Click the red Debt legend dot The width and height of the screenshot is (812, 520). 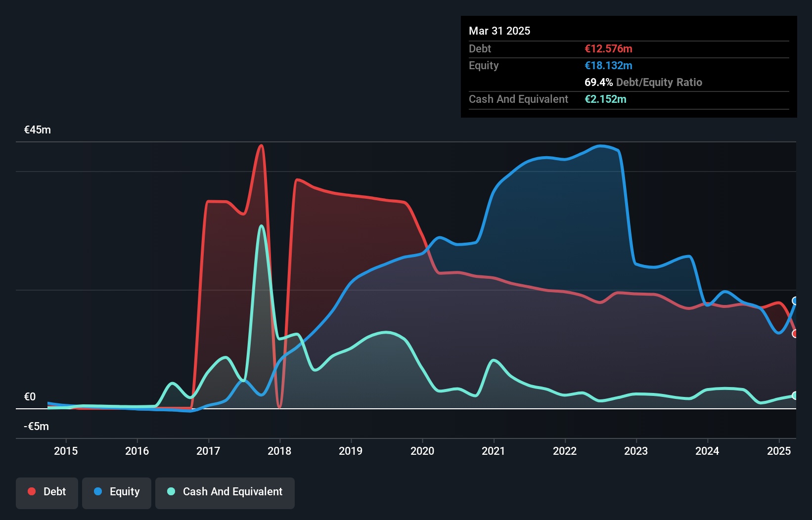pos(31,491)
